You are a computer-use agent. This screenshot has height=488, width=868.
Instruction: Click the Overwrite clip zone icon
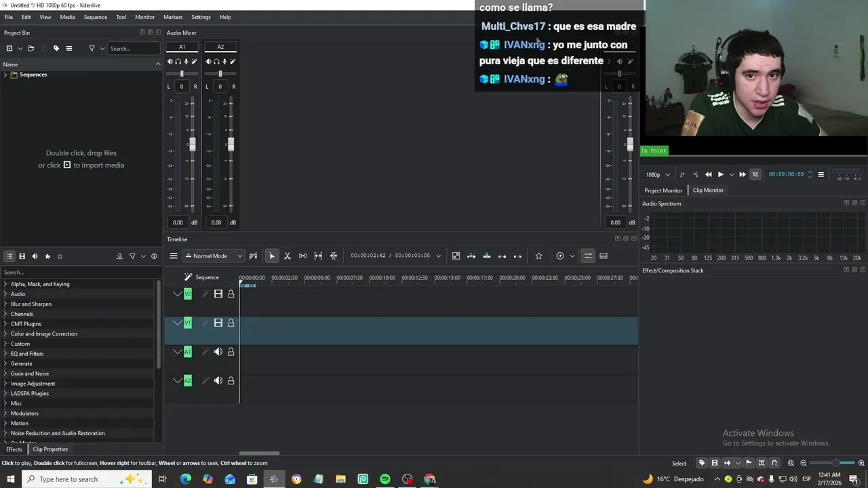(487, 256)
